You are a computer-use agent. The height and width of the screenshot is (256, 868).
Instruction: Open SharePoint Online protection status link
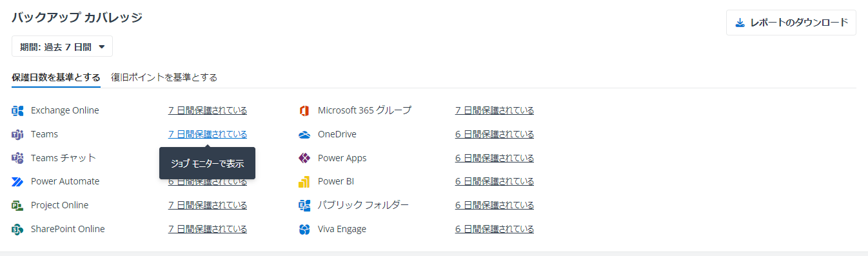click(x=208, y=229)
